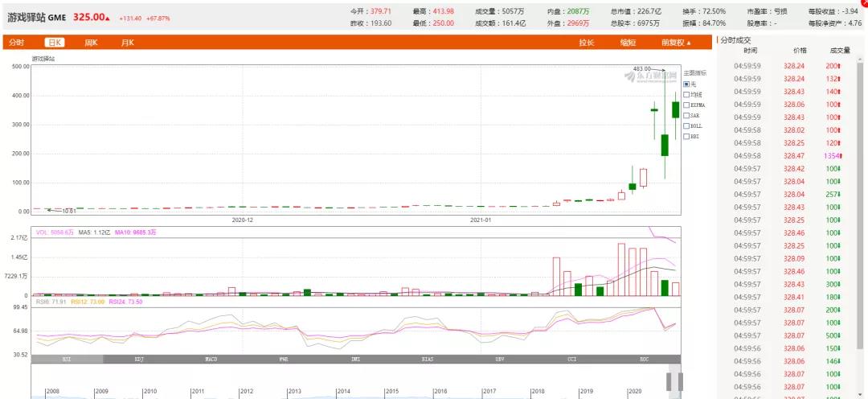The width and height of the screenshot is (868, 399).
Task: Click the 2012 year marker on timeline
Action: [x=247, y=391]
